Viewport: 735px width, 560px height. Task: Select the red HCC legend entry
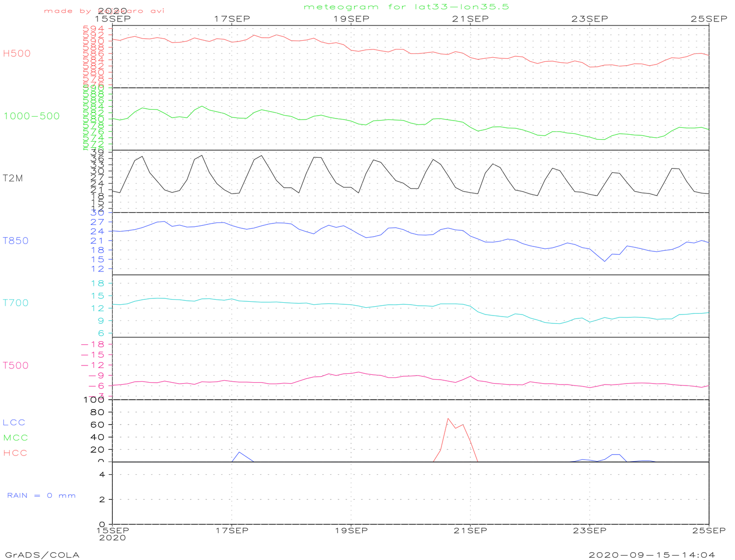pos(15,453)
